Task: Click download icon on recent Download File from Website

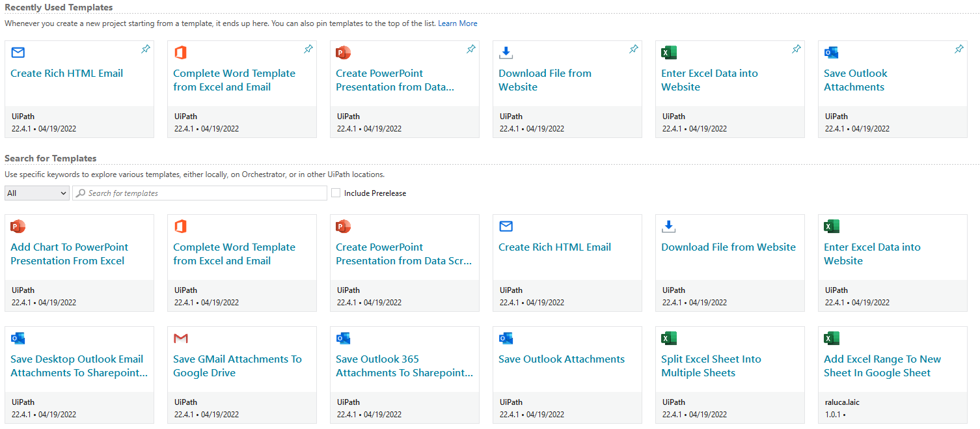Action: click(506, 53)
